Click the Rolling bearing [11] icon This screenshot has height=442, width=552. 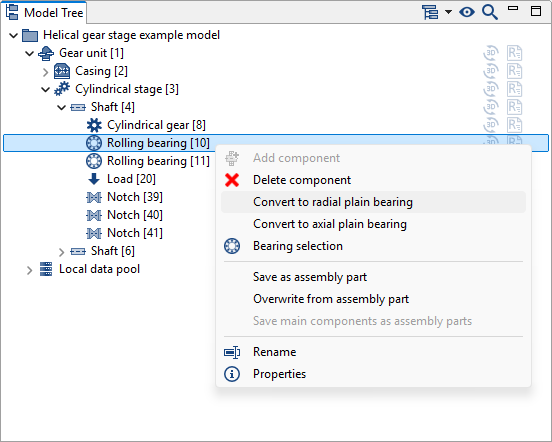pyautogui.click(x=94, y=161)
